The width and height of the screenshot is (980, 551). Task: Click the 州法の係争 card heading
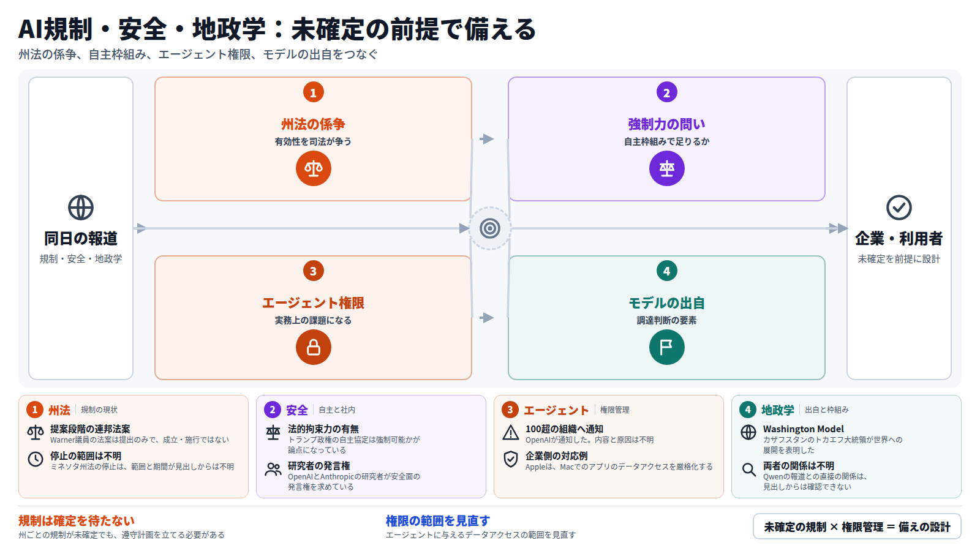pyautogui.click(x=313, y=124)
